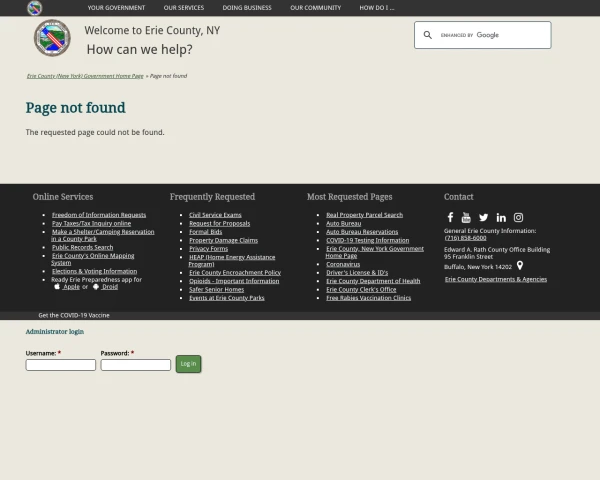Expand the How Do I menu

(x=376, y=8)
